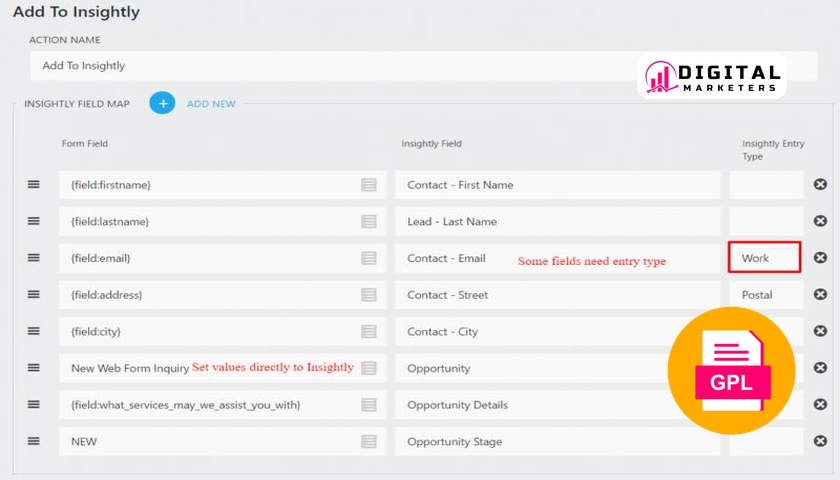Grab drag handle of NEW row
Viewport: 840px width, 480px height.
coord(34,441)
